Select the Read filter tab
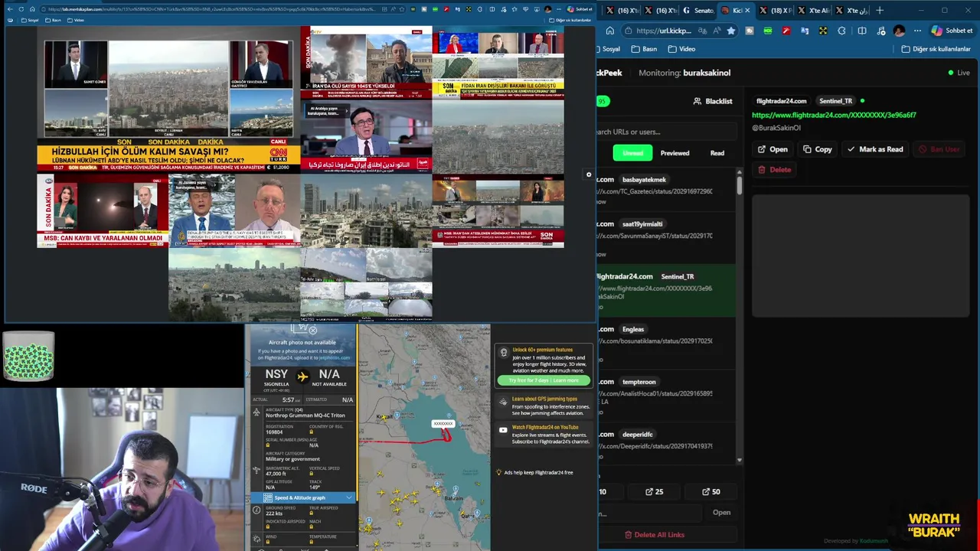The width and height of the screenshot is (980, 551). pos(717,153)
